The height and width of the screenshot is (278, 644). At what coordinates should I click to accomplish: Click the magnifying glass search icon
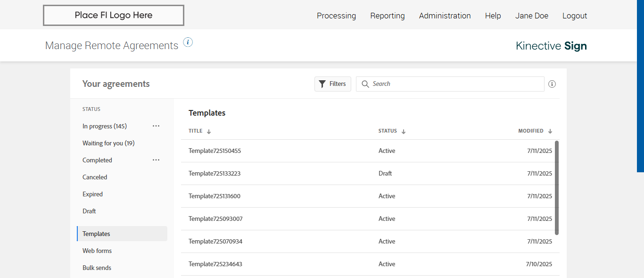click(365, 84)
